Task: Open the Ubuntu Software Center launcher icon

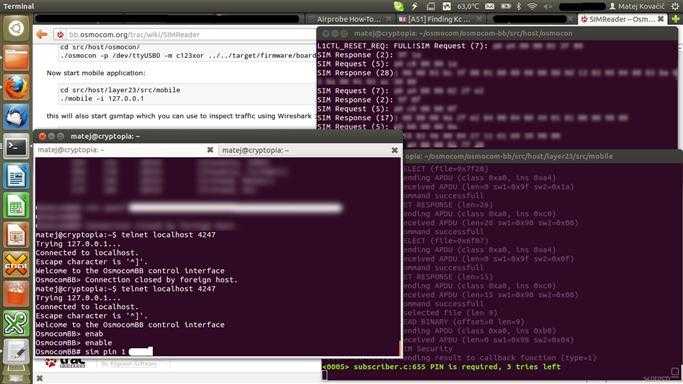Action: [x=16, y=294]
